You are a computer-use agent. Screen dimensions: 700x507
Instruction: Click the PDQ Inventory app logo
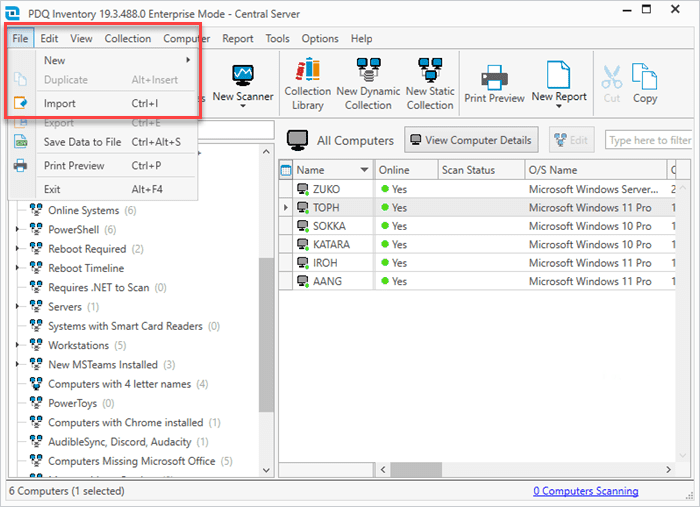click(x=12, y=12)
